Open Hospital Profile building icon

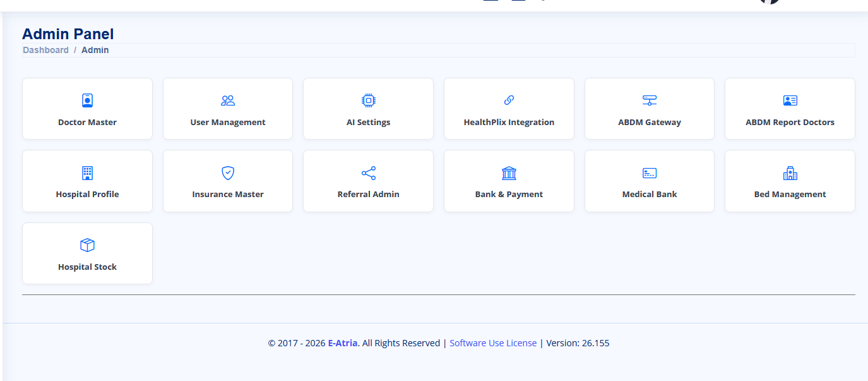click(x=87, y=172)
